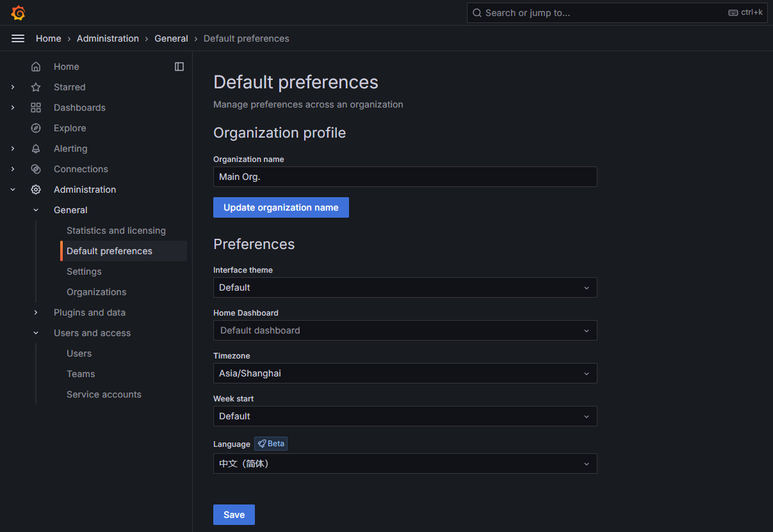Open the Interface theme dropdown
This screenshot has width=773, height=532.
pyautogui.click(x=405, y=287)
